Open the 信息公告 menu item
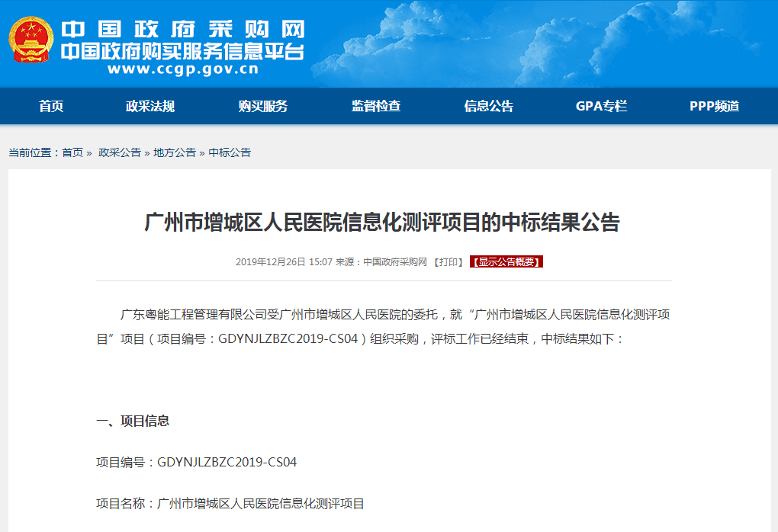778x532 pixels. [488, 106]
